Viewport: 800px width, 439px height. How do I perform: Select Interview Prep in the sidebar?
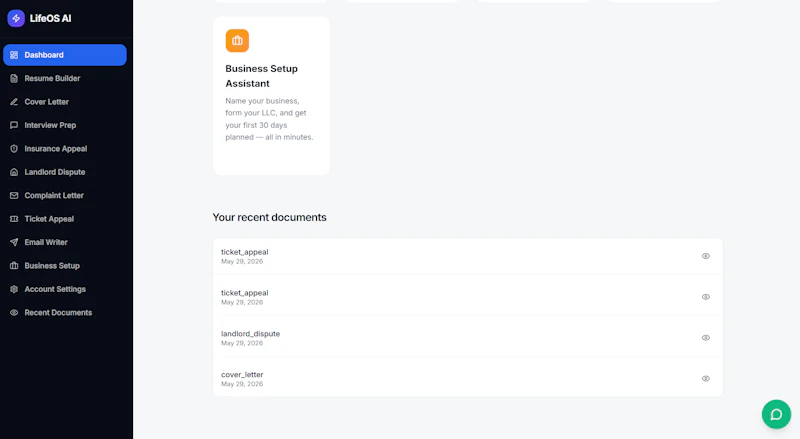[65, 125]
